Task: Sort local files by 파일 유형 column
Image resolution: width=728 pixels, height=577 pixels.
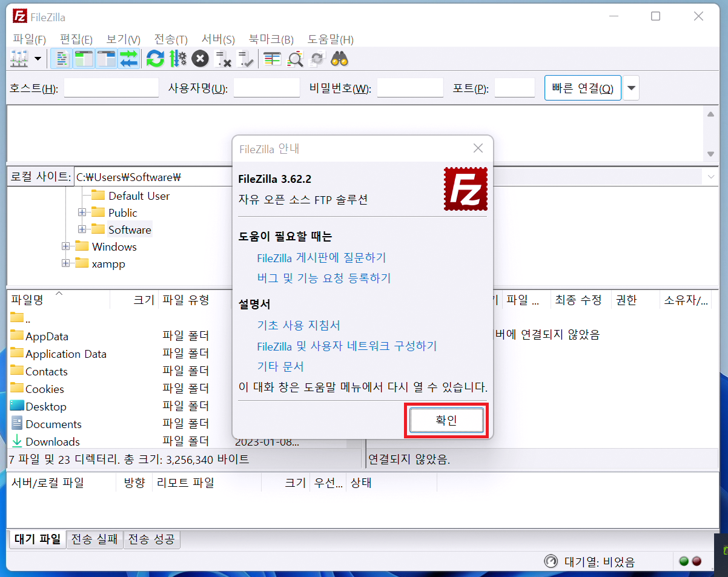Action: point(195,300)
